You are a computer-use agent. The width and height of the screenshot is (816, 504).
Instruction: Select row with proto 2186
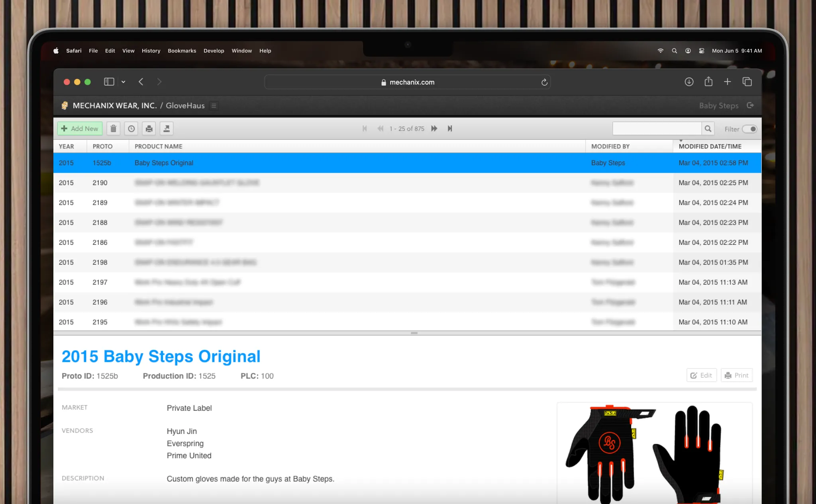407,242
